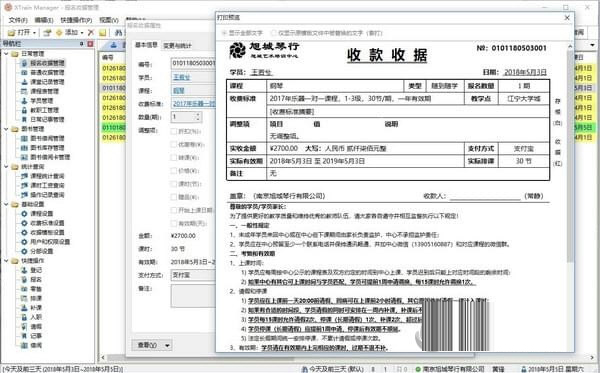Click the 收费标准设置 gear icon
Image resolution: width=600 pixels, height=373 pixels.
(24, 223)
